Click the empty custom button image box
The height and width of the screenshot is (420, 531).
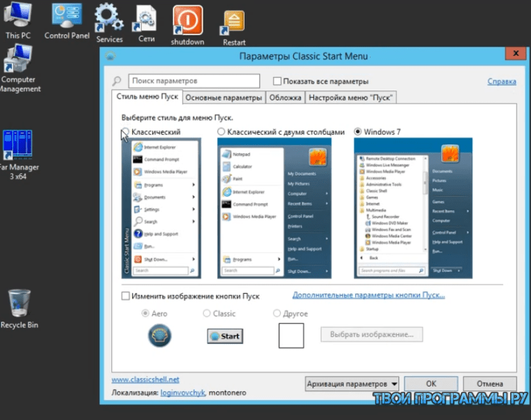point(291,336)
